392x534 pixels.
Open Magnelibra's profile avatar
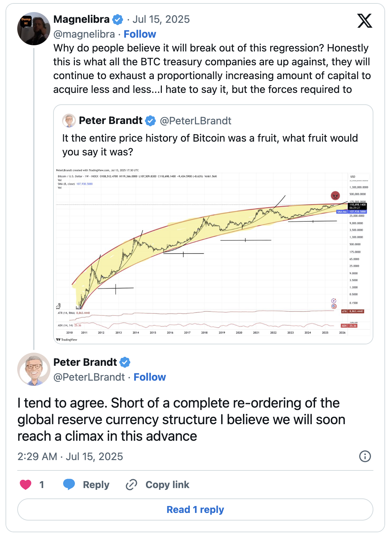[x=34, y=29]
